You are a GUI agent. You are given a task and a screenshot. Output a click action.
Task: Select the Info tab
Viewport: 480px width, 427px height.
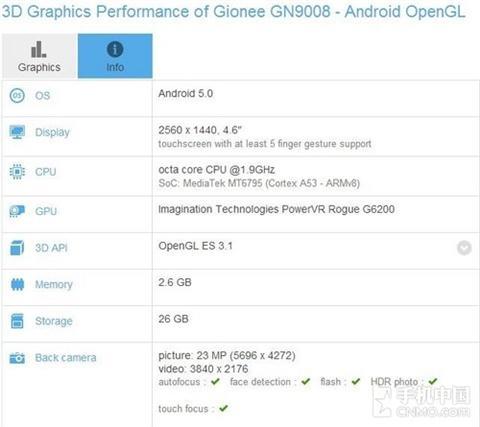[115, 56]
